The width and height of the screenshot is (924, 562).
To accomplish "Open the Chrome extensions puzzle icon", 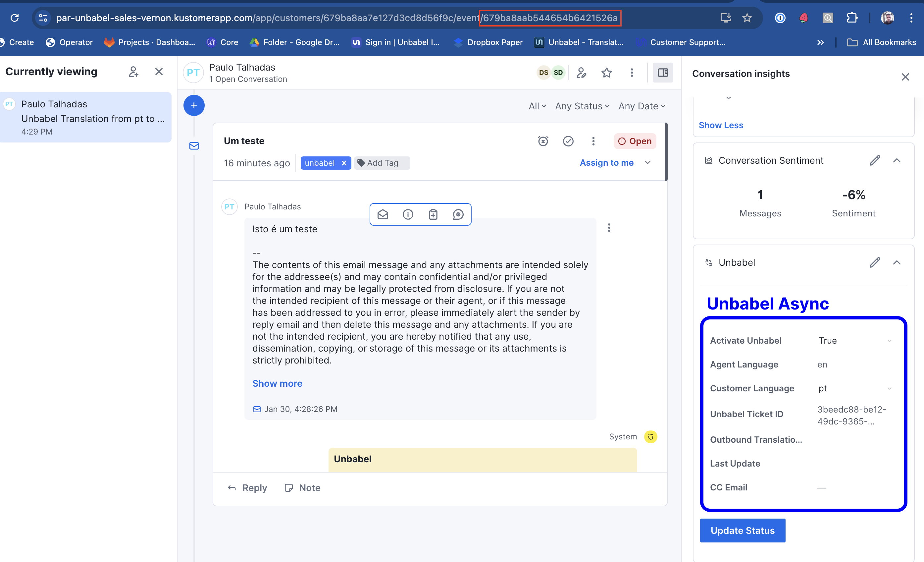I will coord(852,18).
